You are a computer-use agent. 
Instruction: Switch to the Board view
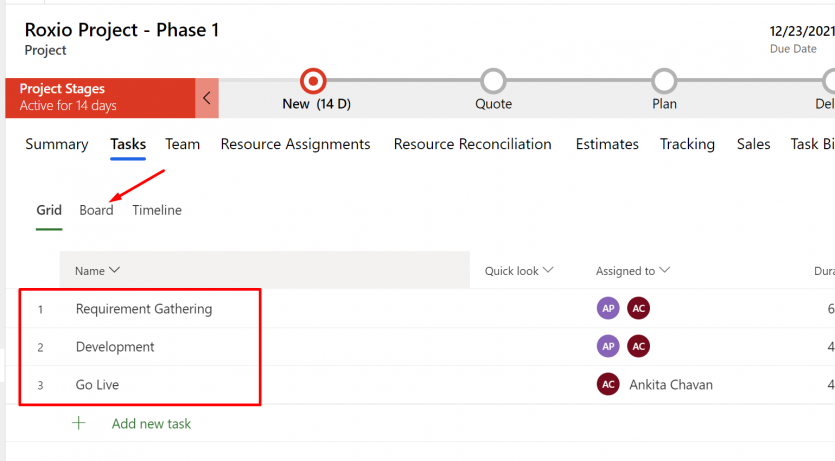pyautogui.click(x=96, y=210)
